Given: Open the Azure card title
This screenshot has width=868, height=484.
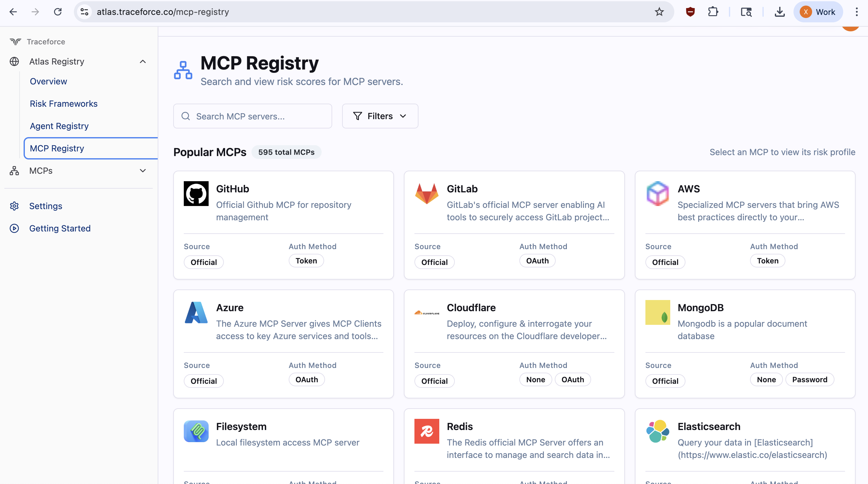Looking at the screenshot, I should (x=230, y=307).
